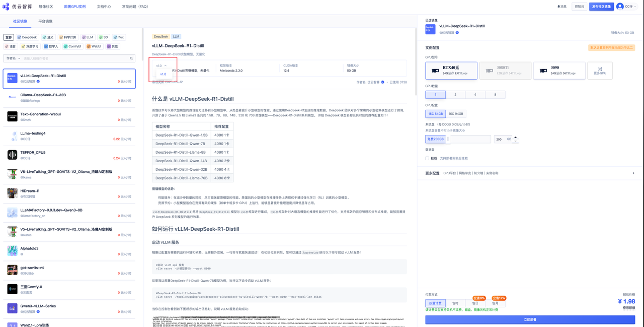Open LLaMAFactory-0.9.3.dev-Qwen3-8B icon
The height and width of the screenshot is (327, 644).
(12, 212)
